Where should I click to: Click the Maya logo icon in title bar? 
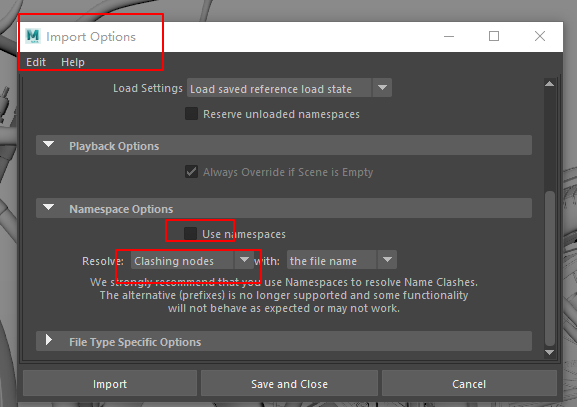(33, 36)
